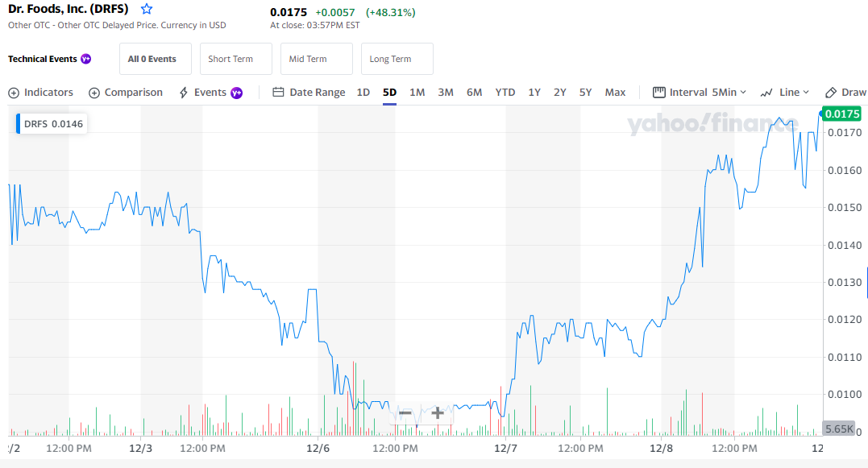Select the 5Y time range
The width and height of the screenshot is (868, 468).
click(x=586, y=93)
